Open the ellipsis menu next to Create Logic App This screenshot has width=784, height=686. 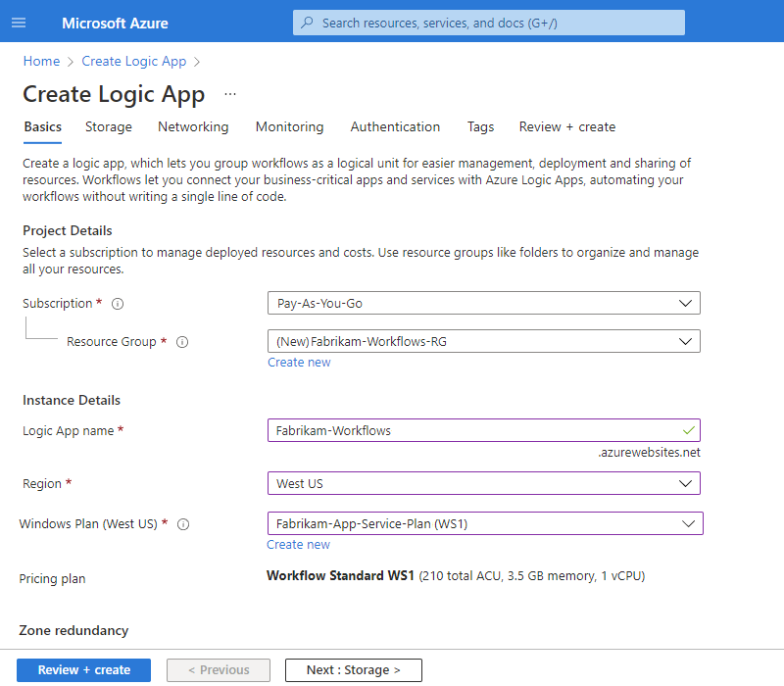pyautogui.click(x=229, y=95)
